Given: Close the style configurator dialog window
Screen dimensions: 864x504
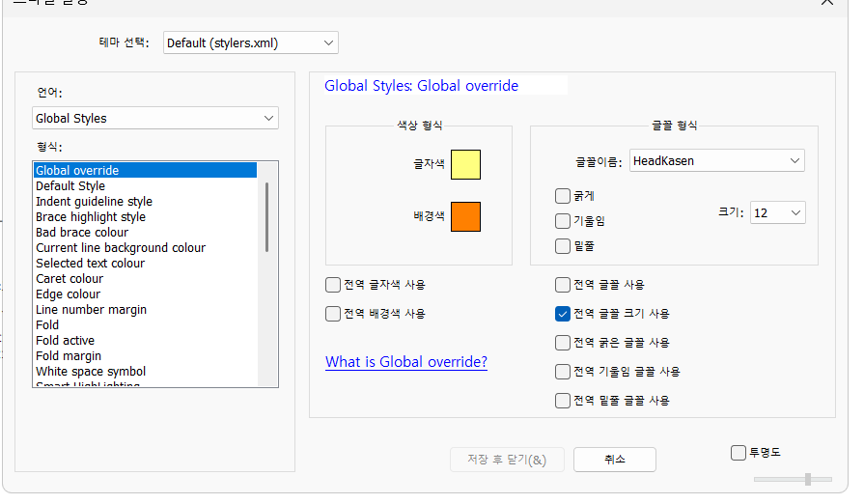Looking at the screenshot, I should pos(827,3).
